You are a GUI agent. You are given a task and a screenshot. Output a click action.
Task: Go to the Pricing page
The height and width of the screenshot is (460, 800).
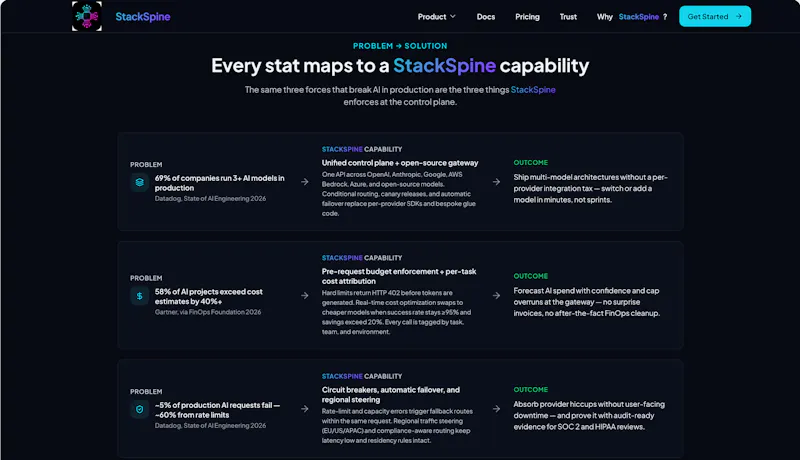(x=527, y=17)
